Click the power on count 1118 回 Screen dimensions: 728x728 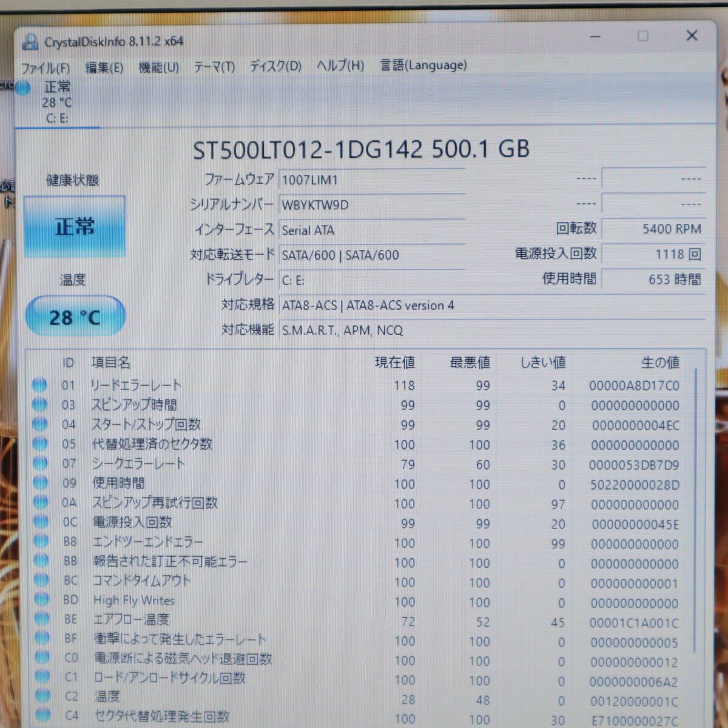click(653, 254)
